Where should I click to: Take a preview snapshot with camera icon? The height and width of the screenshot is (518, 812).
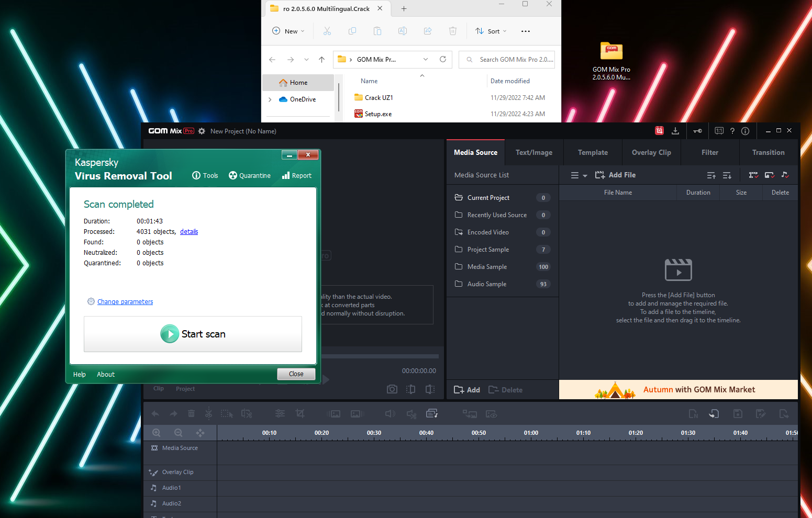tap(392, 389)
